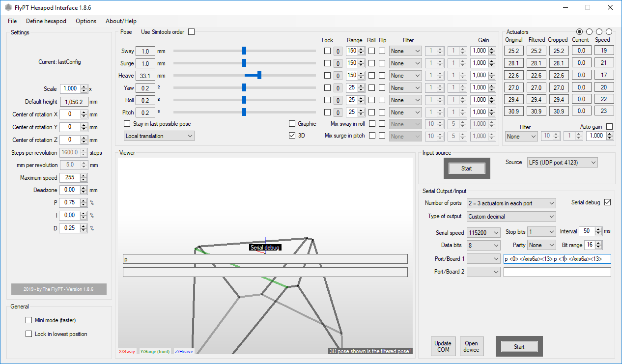Open the Type of output dropdown

click(x=511, y=217)
